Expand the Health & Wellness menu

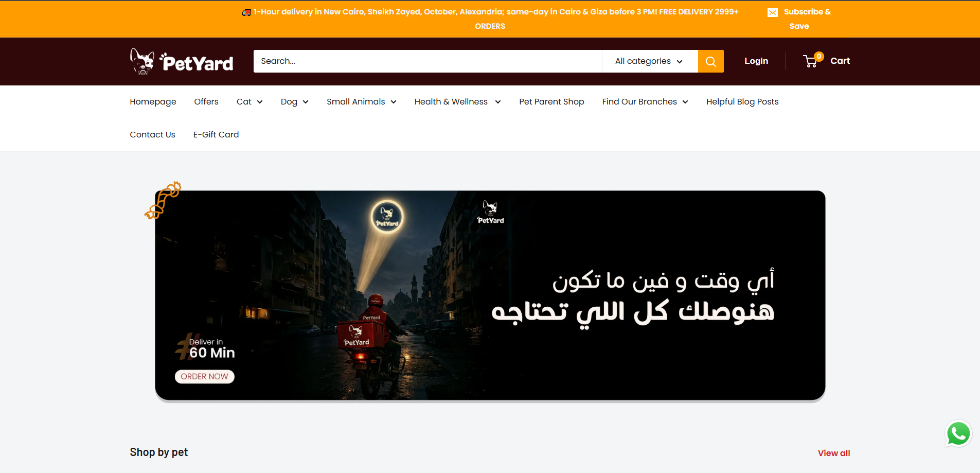click(x=457, y=101)
